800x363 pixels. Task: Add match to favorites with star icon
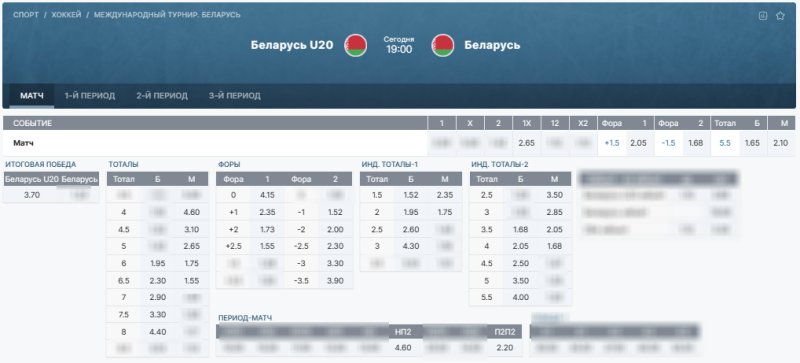(x=780, y=16)
